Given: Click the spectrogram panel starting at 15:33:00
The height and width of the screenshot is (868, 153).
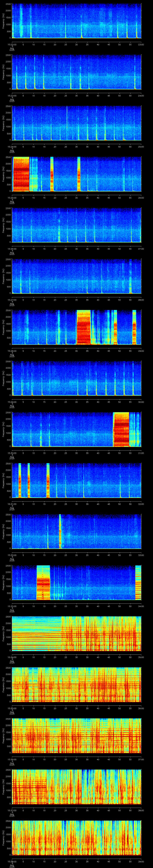Looking at the screenshot, I should 76,583.
